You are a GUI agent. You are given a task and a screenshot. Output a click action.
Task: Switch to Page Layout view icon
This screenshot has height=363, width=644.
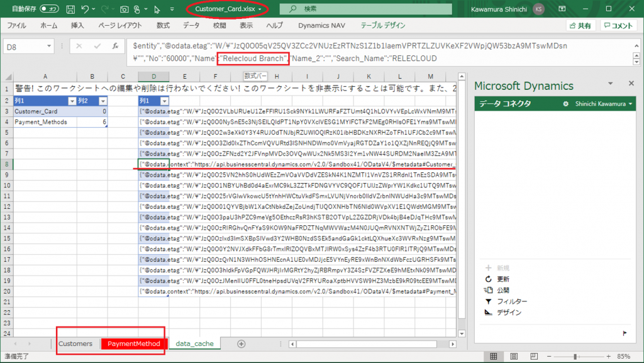click(513, 356)
